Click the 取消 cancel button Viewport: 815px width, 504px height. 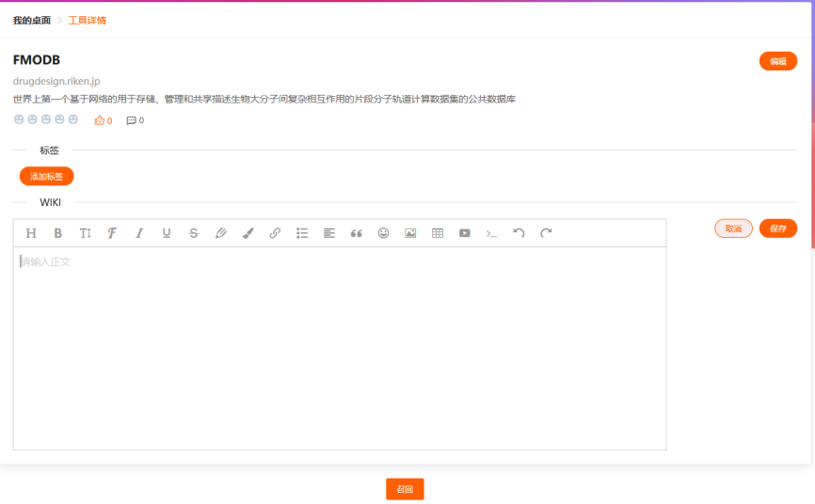pyautogui.click(x=733, y=228)
